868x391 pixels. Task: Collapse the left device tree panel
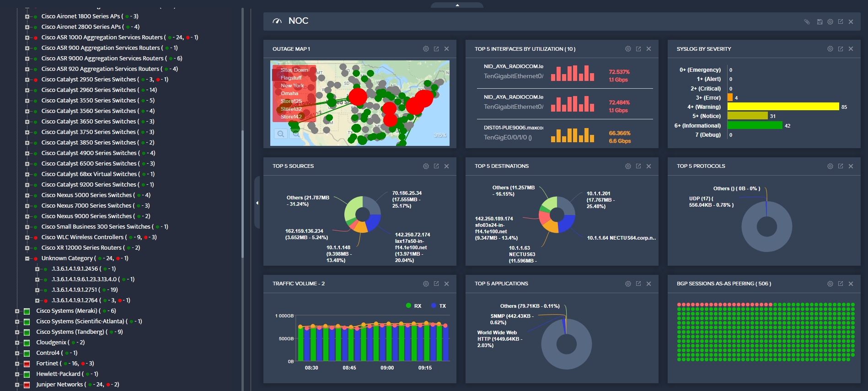[257, 203]
